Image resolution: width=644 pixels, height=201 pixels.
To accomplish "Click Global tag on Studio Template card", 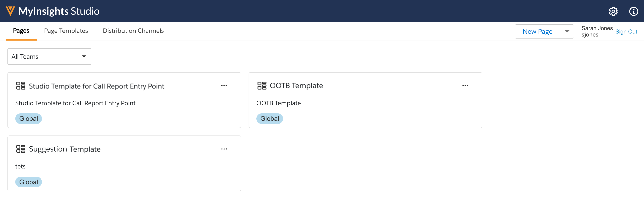I will [29, 119].
